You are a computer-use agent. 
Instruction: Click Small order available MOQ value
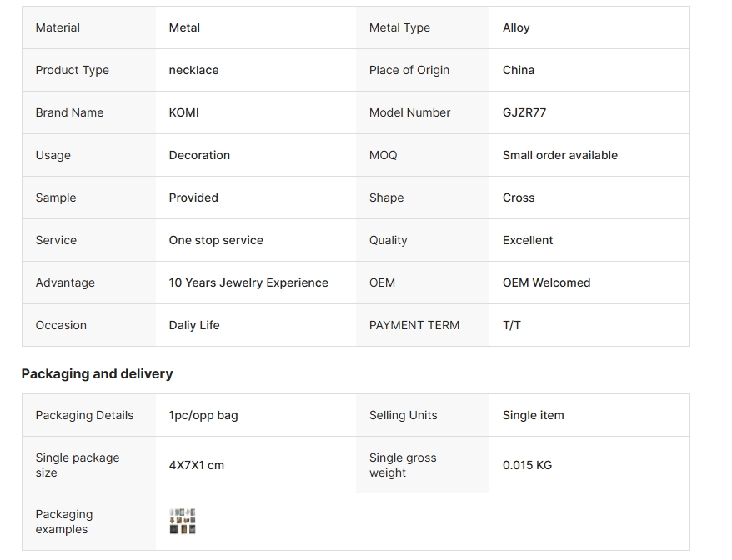tap(559, 155)
